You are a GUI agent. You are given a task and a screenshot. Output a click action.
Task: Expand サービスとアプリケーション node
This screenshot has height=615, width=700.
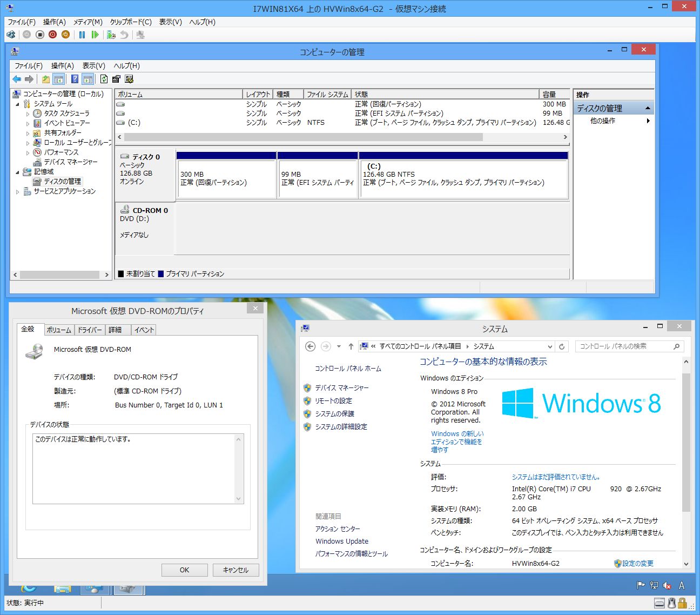pos(17,192)
